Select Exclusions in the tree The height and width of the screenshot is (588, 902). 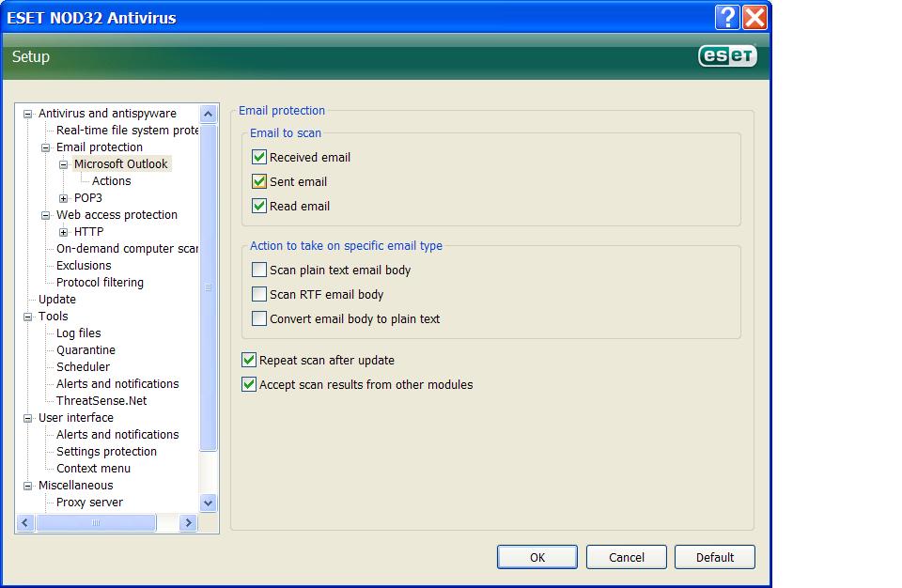click(x=84, y=266)
